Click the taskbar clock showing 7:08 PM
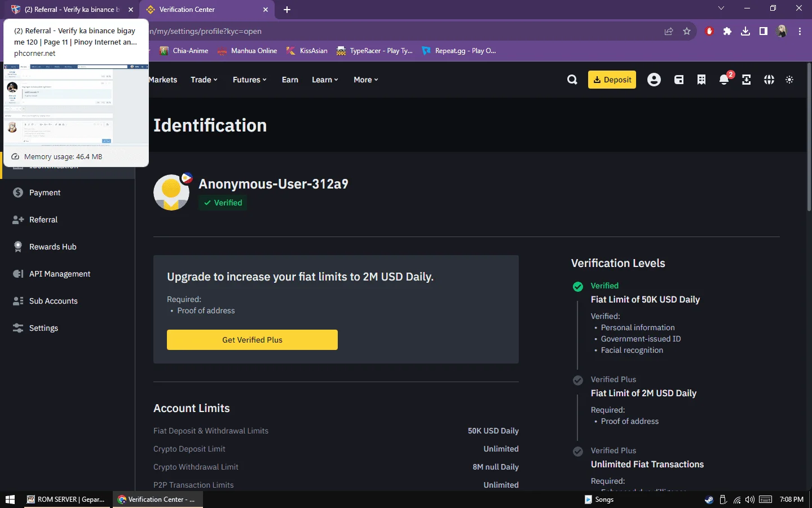 coord(791,500)
